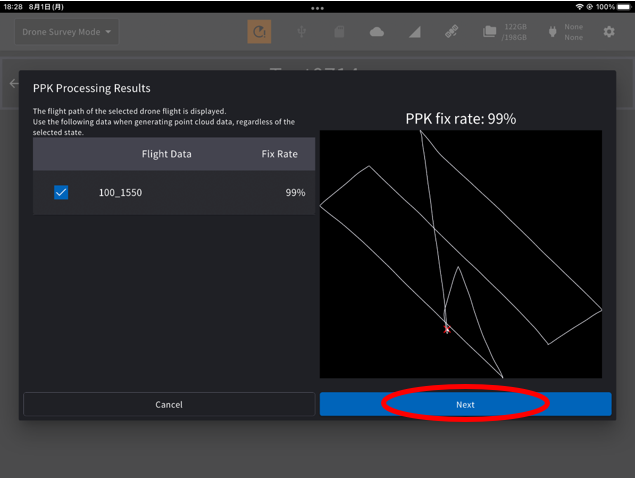Click the 122GB/198GB storage text
The height and width of the screenshot is (480, 636).
(514, 32)
